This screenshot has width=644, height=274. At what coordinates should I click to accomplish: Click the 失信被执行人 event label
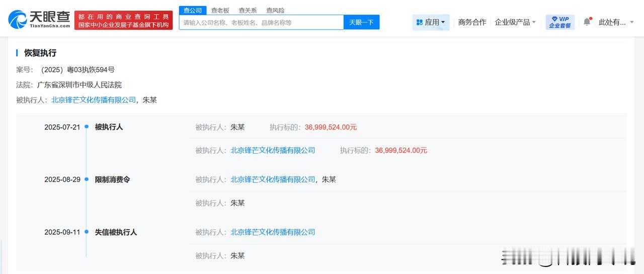pyautogui.click(x=116, y=232)
